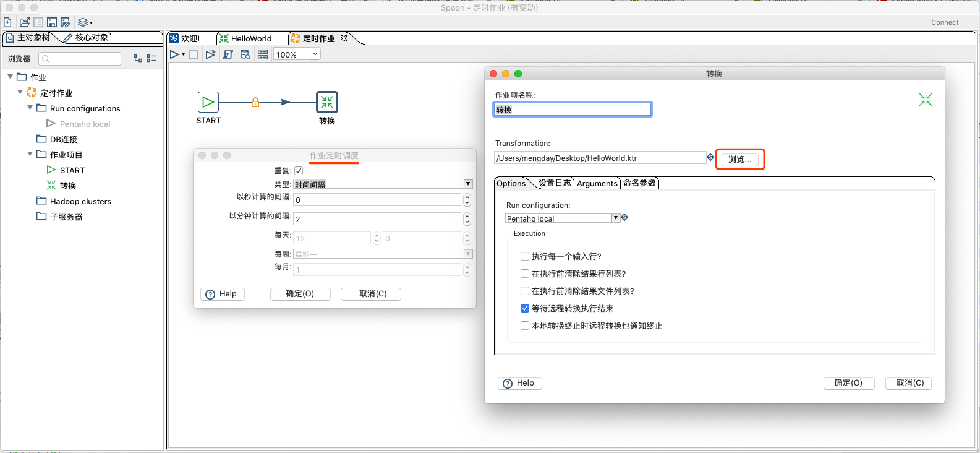Viewport: 980px width, 453px height.
Task: Enable 执行每一个输入行? checkbox
Action: click(525, 256)
